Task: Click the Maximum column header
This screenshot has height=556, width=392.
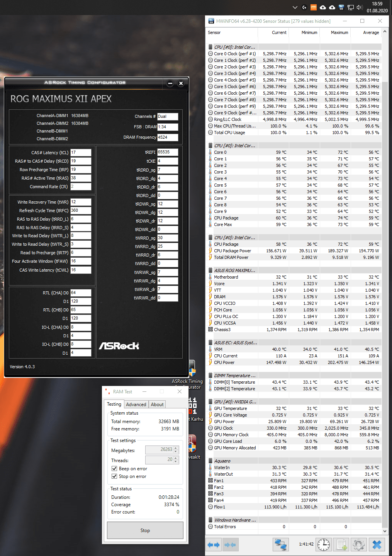Action: pyautogui.click(x=335, y=32)
